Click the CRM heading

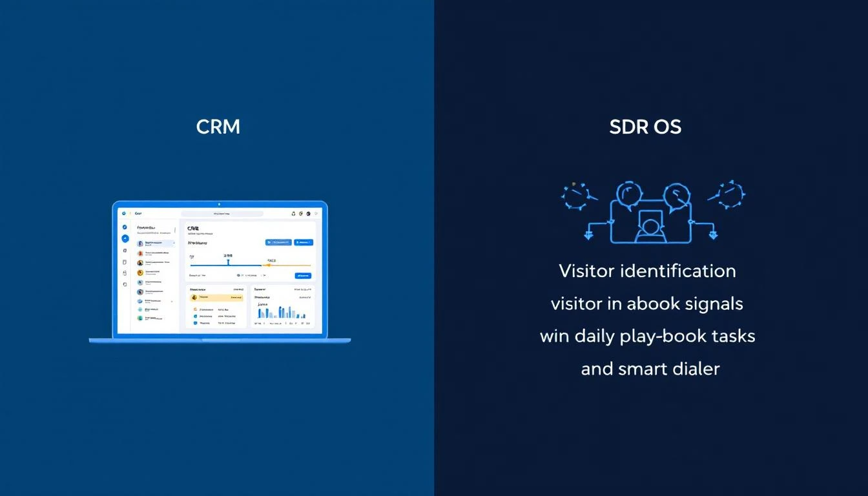[x=218, y=127]
